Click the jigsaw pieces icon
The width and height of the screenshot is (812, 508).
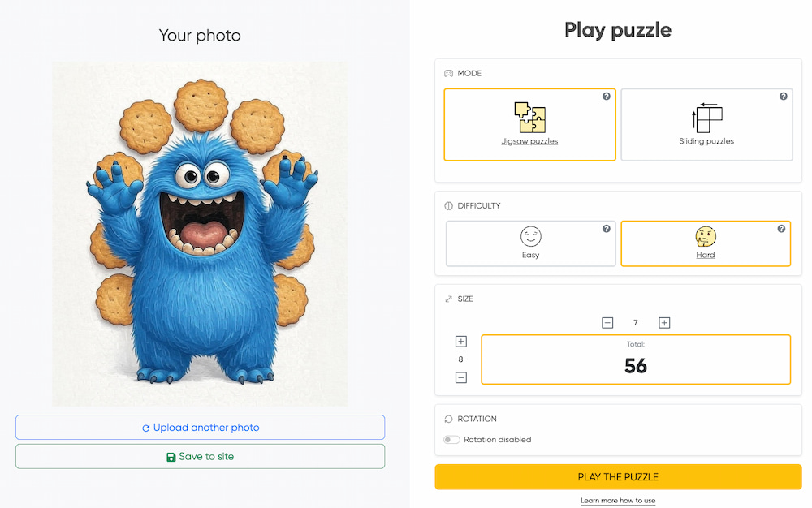[x=529, y=118]
